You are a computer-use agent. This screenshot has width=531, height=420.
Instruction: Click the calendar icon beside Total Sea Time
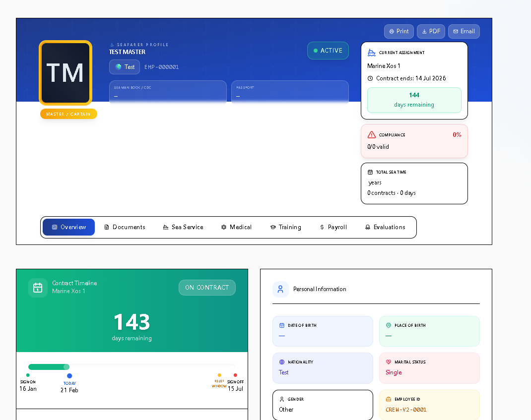point(370,172)
